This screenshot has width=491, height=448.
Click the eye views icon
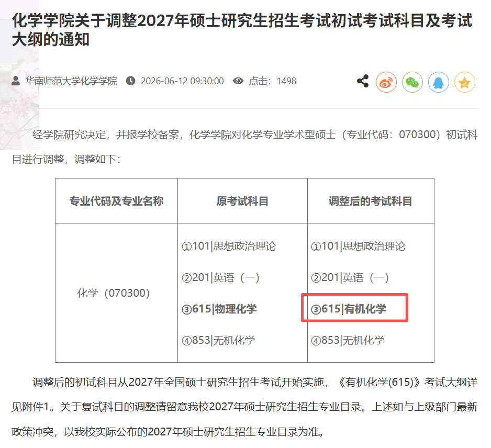click(x=238, y=81)
